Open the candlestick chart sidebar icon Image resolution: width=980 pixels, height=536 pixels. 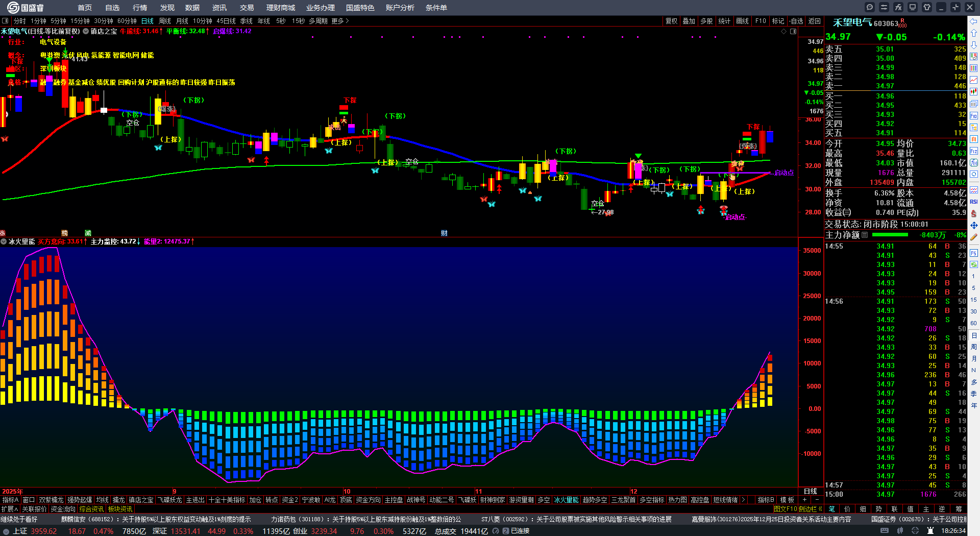point(974,92)
